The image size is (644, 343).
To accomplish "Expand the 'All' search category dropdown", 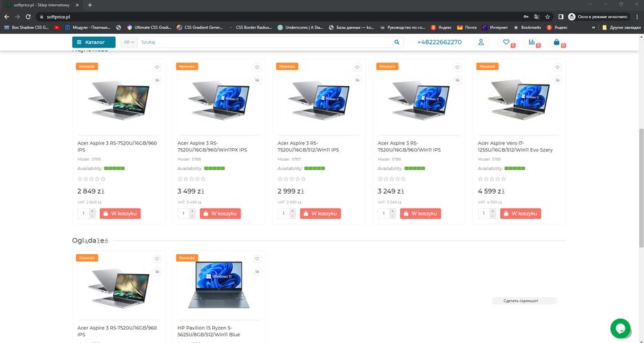I will (x=128, y=42).
